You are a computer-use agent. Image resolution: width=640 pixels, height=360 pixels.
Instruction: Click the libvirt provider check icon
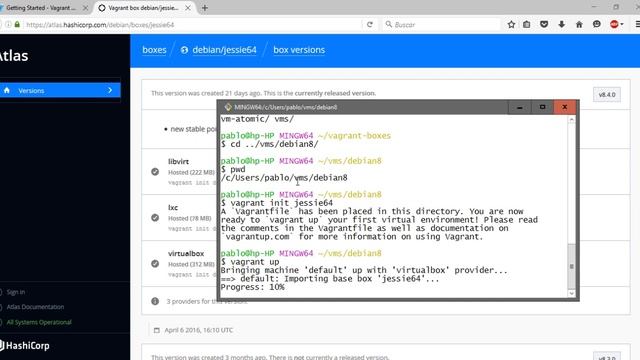coord(155,172)
